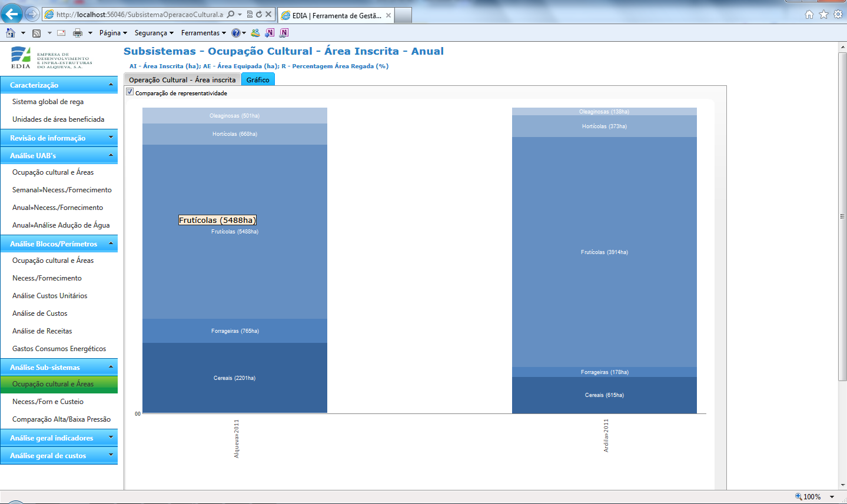The image size is (847, 504).
Task: Open a new blank browser tab
Action: tap(403, 15)
